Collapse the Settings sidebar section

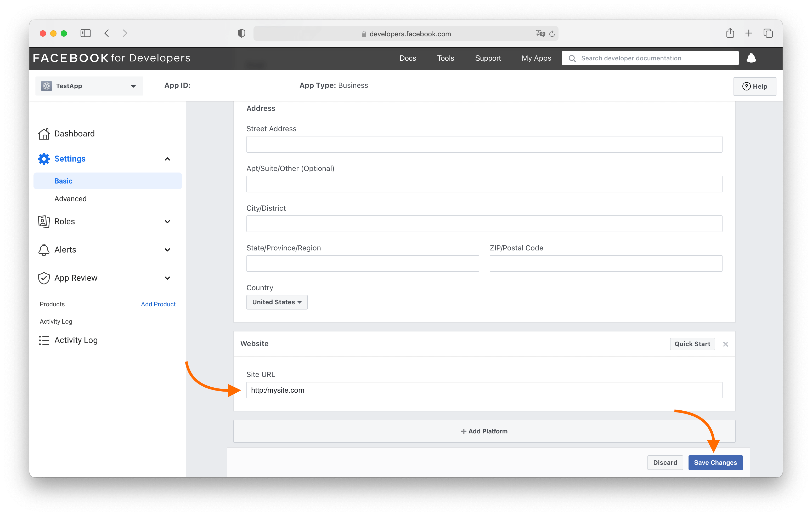(167, 159)
